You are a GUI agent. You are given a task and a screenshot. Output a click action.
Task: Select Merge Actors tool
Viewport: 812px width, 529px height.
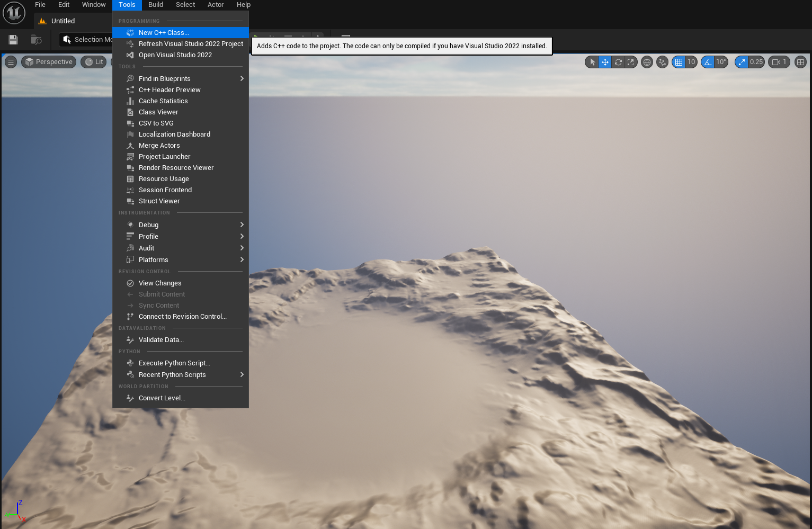tap(181, 146)
